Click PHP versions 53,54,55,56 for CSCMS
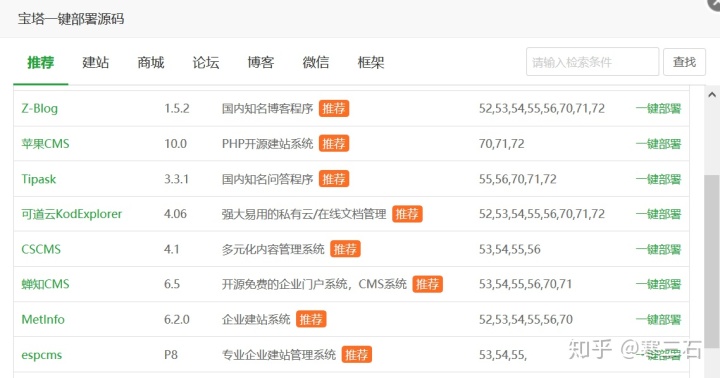 [510, 249]
